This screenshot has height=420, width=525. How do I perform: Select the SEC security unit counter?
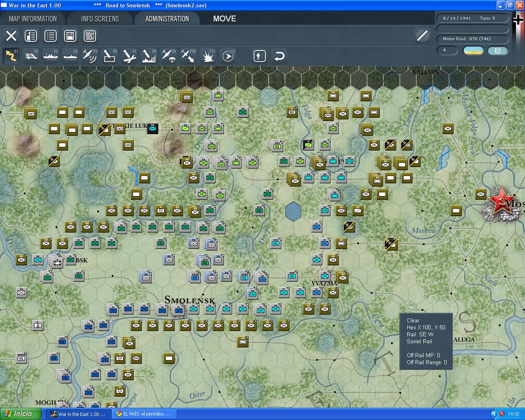tap(292, 112)
